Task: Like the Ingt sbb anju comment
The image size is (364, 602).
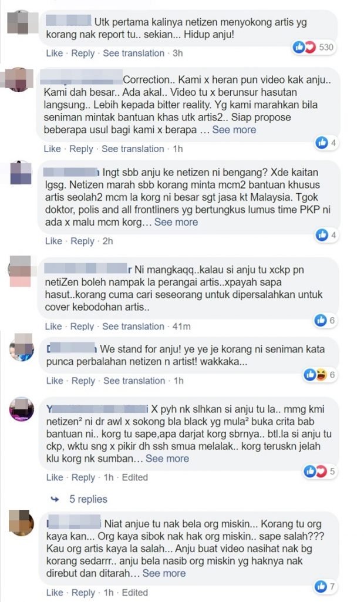Action: (53, 241)
